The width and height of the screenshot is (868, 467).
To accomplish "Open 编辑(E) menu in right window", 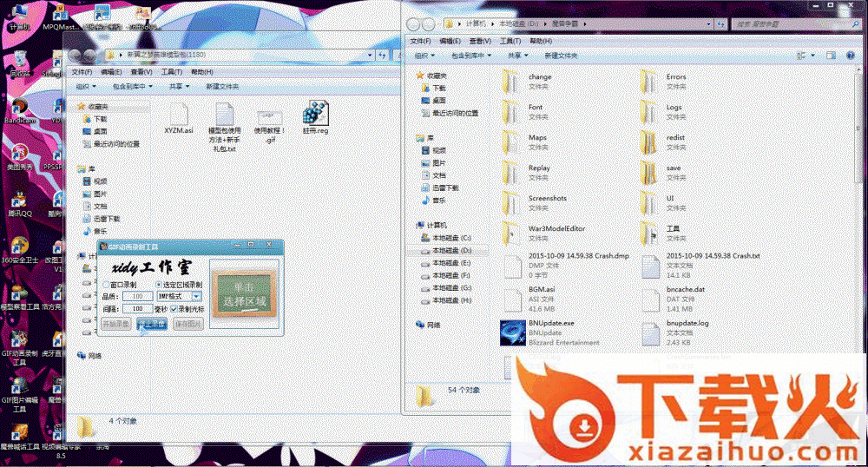I will tap(450, 41).
